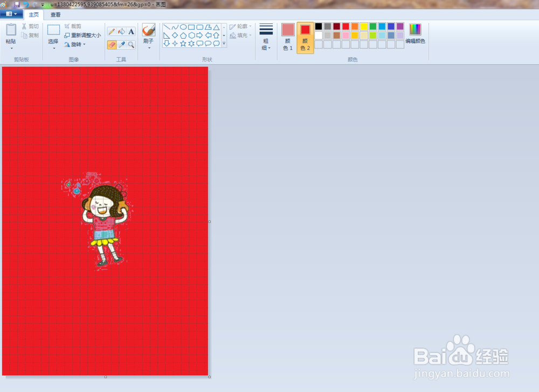The image size is (539, 392).
Task: Click the Cut (剪切) button
Action: [30, 26]
